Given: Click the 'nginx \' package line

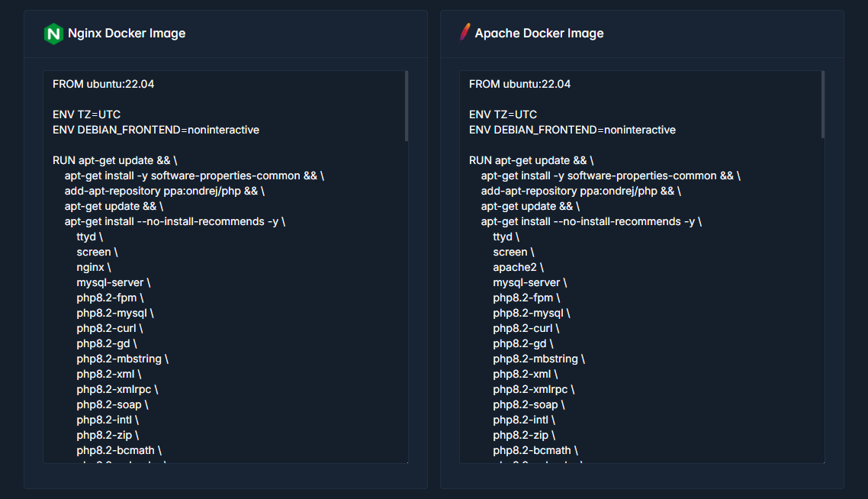Looking at the screenshot, I should 94,268.
